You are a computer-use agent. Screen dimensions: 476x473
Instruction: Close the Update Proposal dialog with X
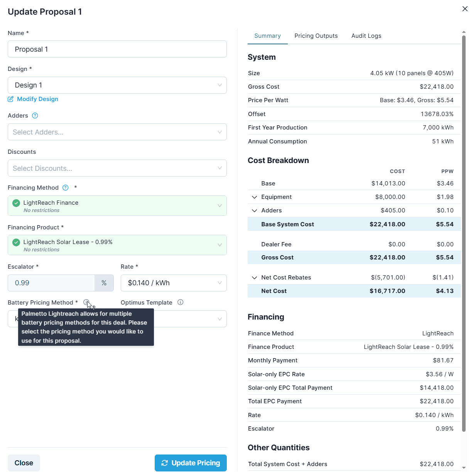coord(465,9)
